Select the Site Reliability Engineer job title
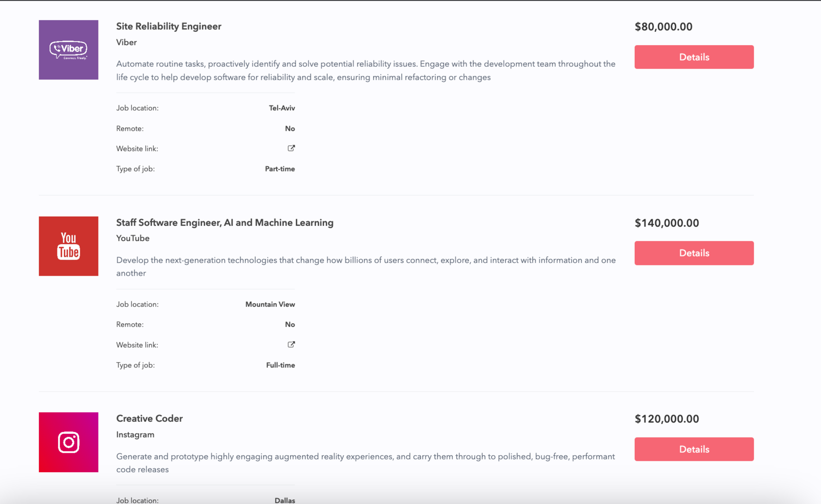Image resolution: width=821 pixels, height=504 pixels. coord(169,26)
